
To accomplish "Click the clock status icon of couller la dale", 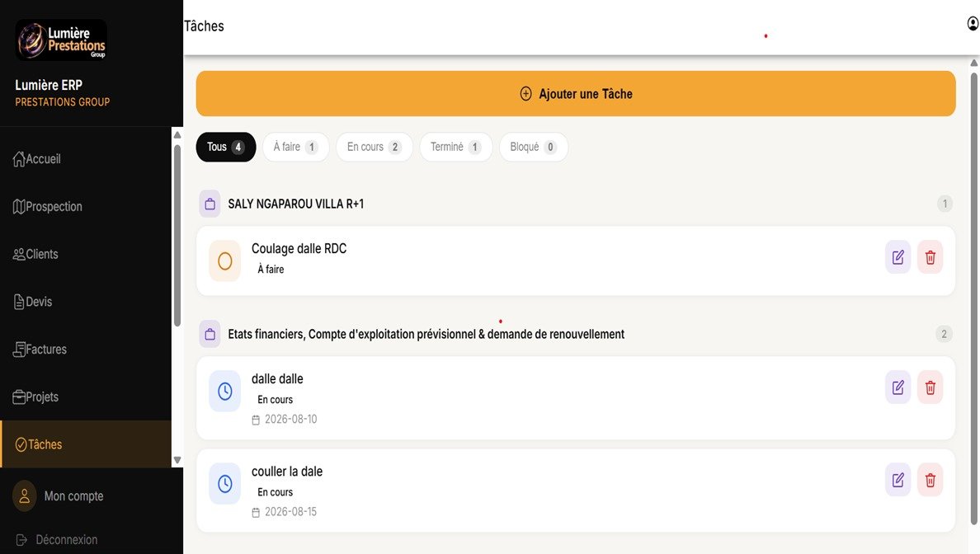I will [225, 483].
